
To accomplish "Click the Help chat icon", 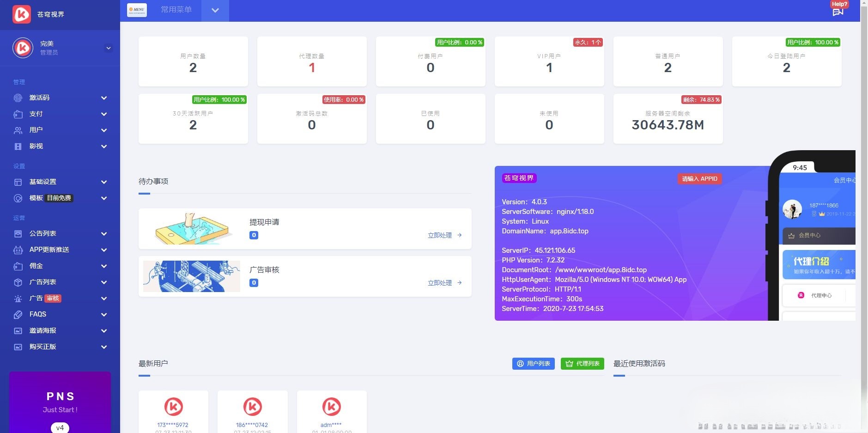I will tap(838, 12).
